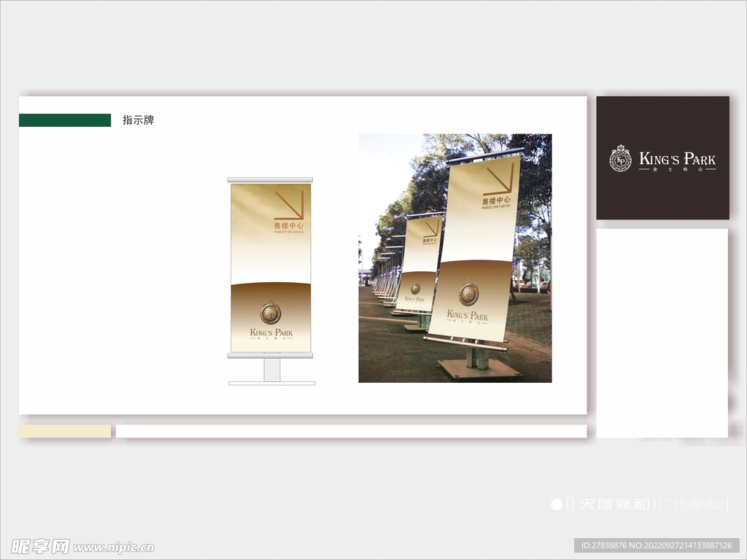Click the 指示牌 heading text
The image size is (747, 560).
pos(138,120)
